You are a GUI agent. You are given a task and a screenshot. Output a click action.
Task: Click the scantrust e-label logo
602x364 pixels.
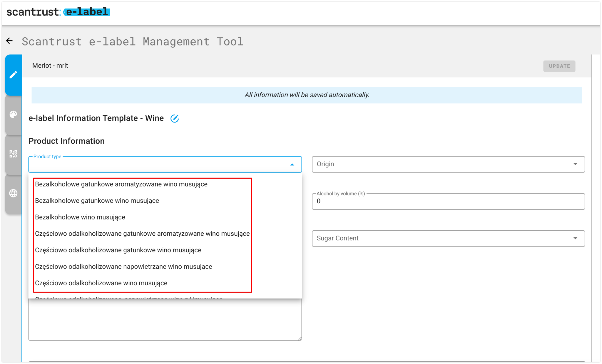tap(58, 12)
